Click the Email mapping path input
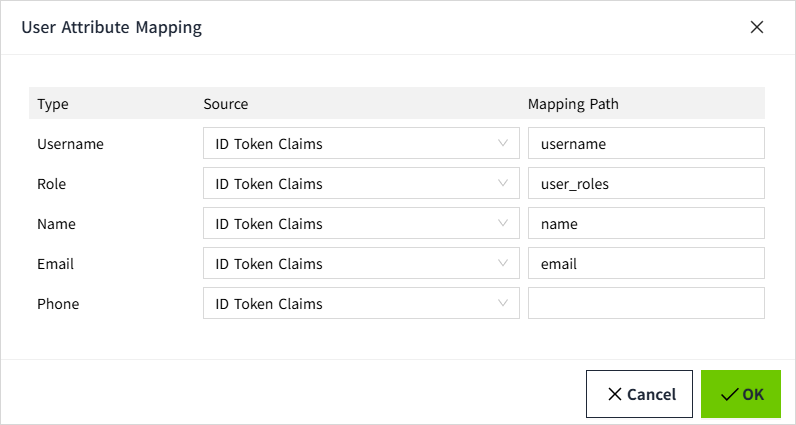 click(646, 264)
